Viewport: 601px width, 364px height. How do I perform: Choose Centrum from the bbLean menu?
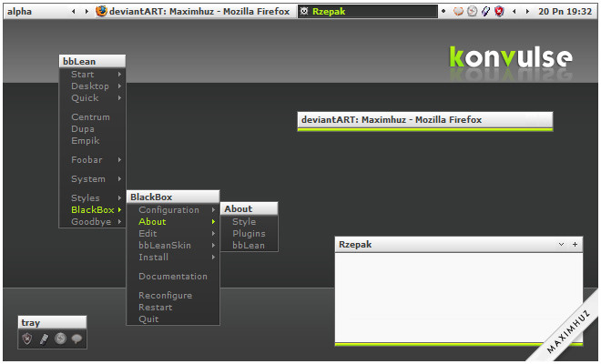pos(92,117)
